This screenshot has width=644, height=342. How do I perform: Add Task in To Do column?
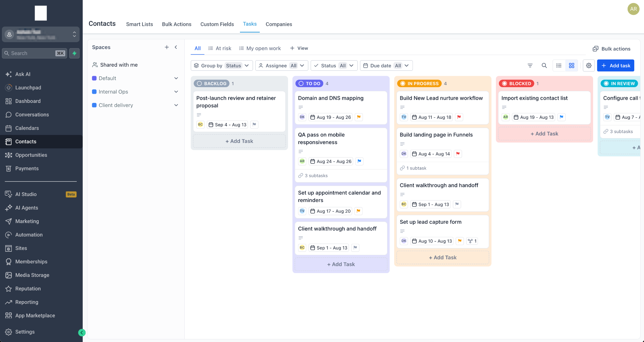click(x=341, y=264)
